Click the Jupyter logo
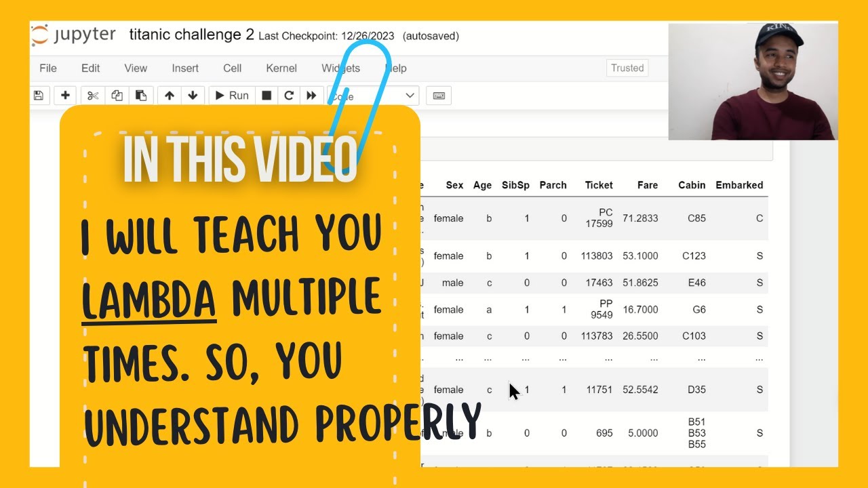This screenshot has width=868, height=488. pos(73,35)
